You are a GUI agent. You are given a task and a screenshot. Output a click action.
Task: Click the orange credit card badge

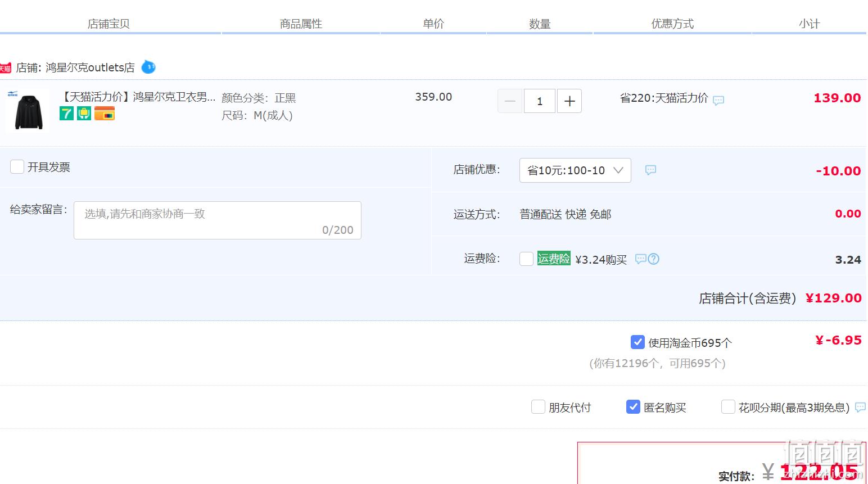[105, 114]
